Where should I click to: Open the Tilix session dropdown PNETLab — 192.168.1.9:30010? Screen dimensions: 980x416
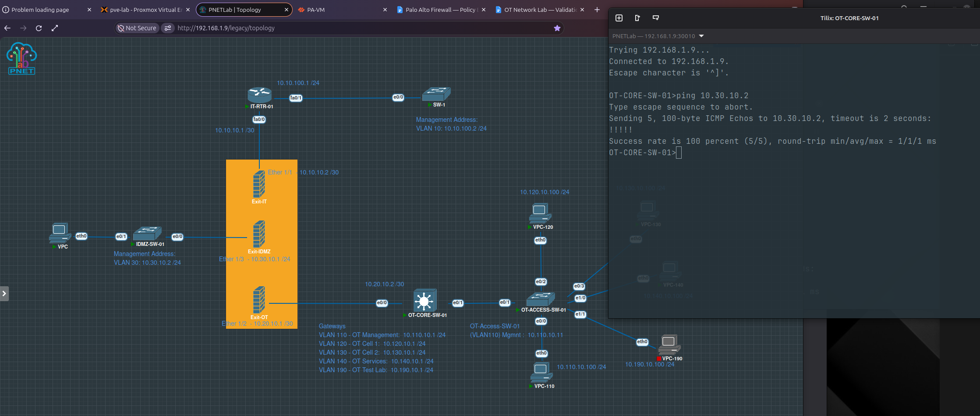coord(658,36)
